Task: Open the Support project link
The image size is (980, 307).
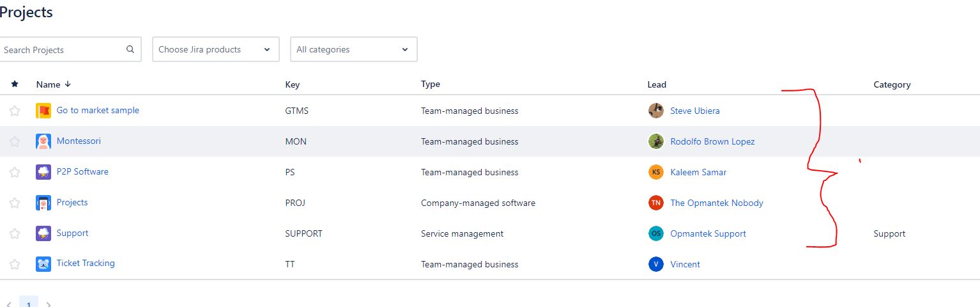Action: point(72,233)
